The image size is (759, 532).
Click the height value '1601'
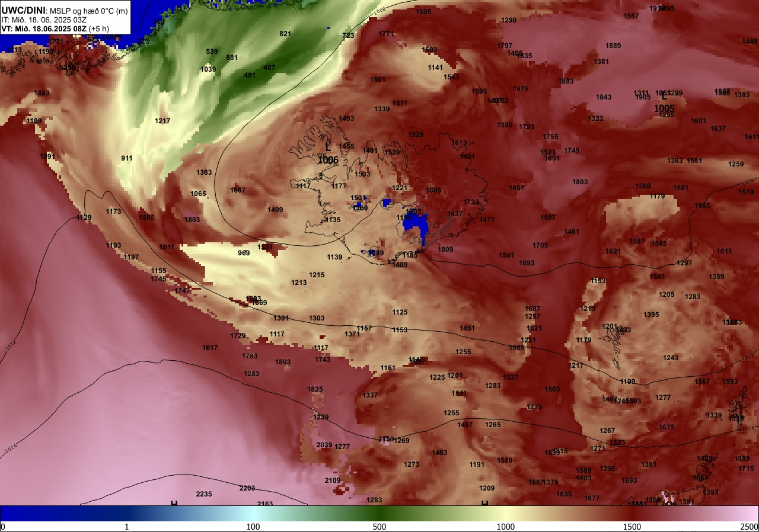coord(699,121)
